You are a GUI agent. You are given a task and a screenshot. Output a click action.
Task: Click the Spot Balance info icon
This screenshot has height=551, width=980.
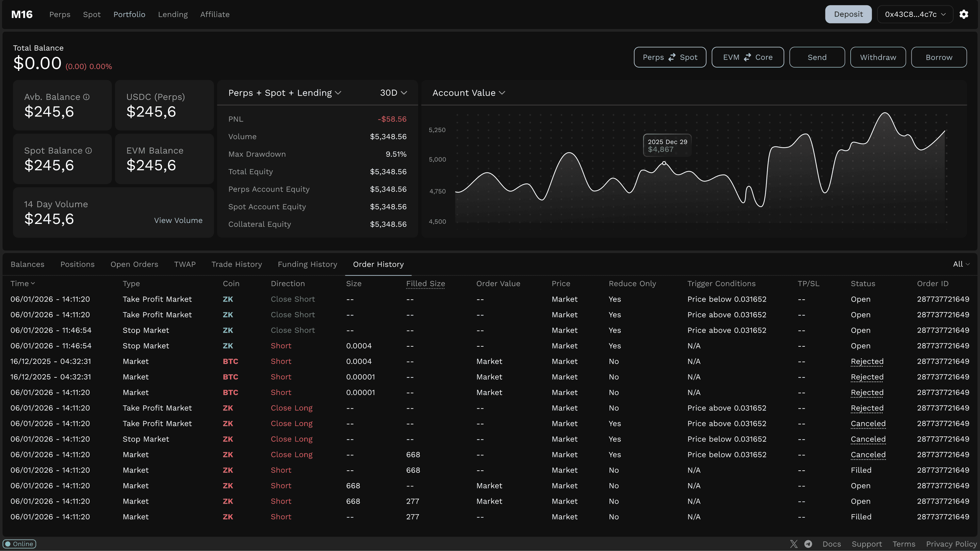click(x=89, y=150)
